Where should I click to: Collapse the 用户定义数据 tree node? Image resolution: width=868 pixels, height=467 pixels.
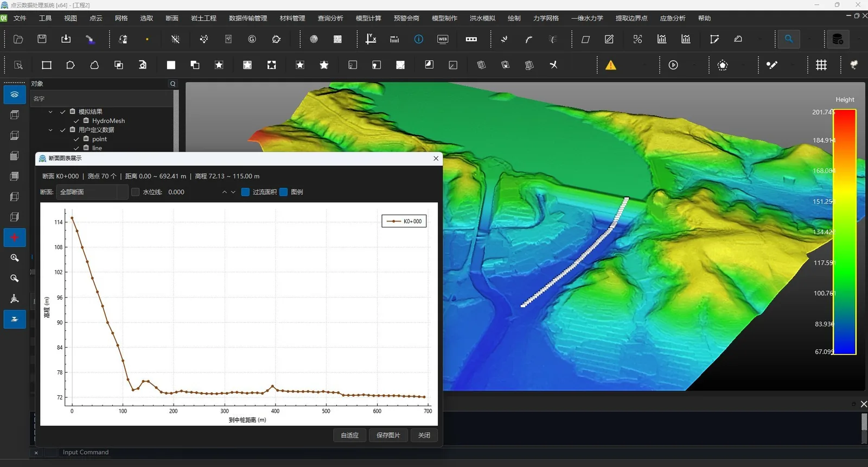[x=50, y=130]
